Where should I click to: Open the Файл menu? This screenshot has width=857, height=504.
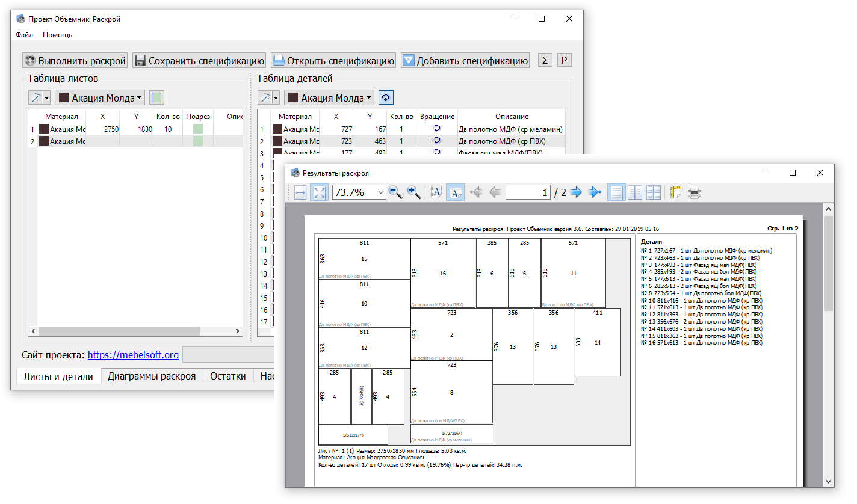[x=24, y=35]
